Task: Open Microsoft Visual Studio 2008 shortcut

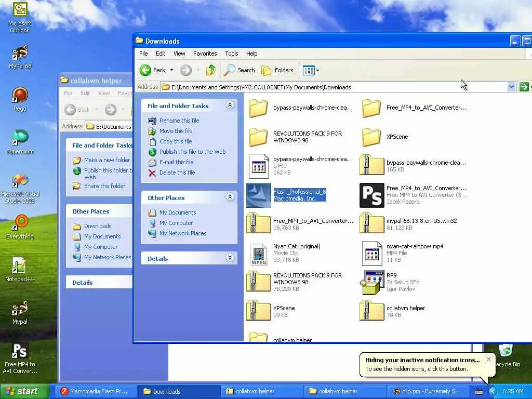Action: click(x=20, y=189)
